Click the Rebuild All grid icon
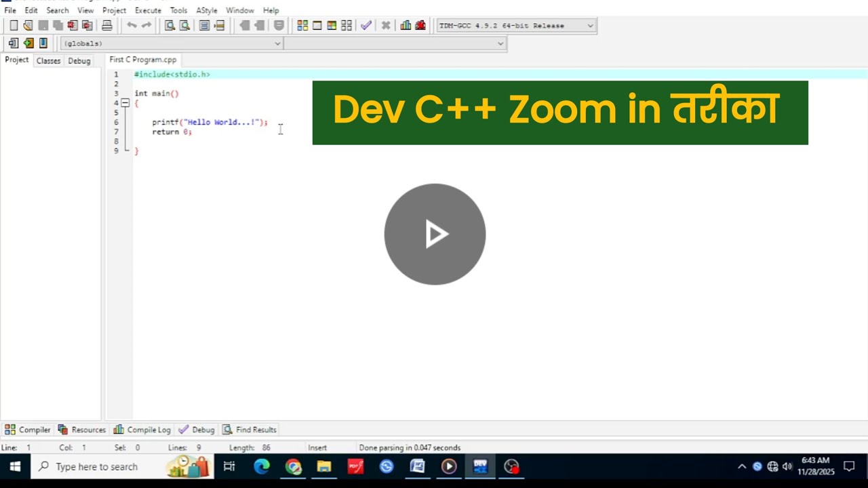 [347, 26]
